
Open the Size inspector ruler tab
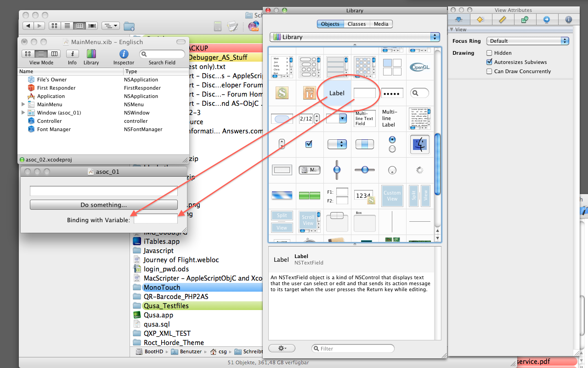502,19
